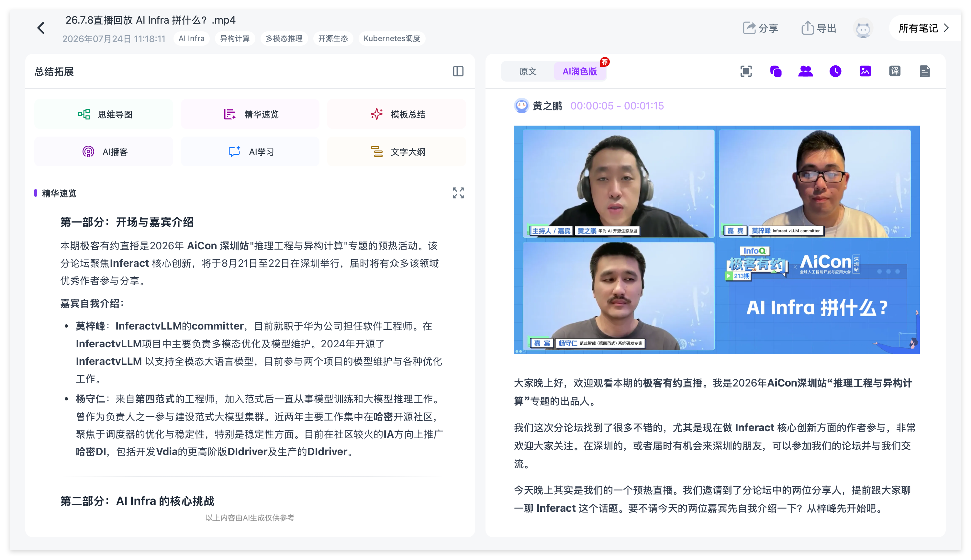Image resolution: width=971 pixels, height=560 pixels.
Task: Click timestamp 00:00:05 - 00:01:15
Action: pos(617,106)
